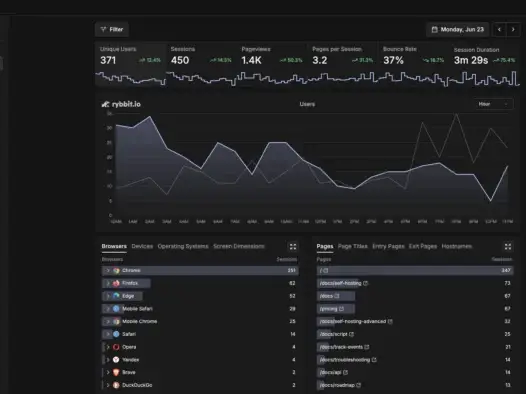The image size is (526, 394).
Task: Open external link icon for /docs/self-hosting-advanced
Action: [390, 322]
